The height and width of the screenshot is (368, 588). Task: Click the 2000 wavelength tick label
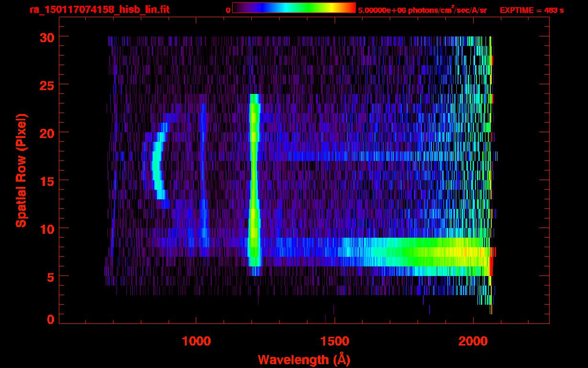[473, 341]
